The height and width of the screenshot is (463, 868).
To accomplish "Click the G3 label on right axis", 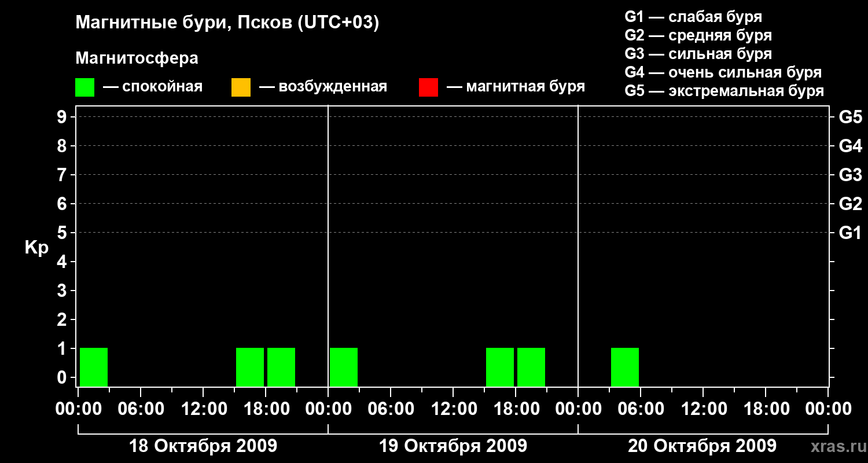I will pyautogui.click(x=851, y=175).
